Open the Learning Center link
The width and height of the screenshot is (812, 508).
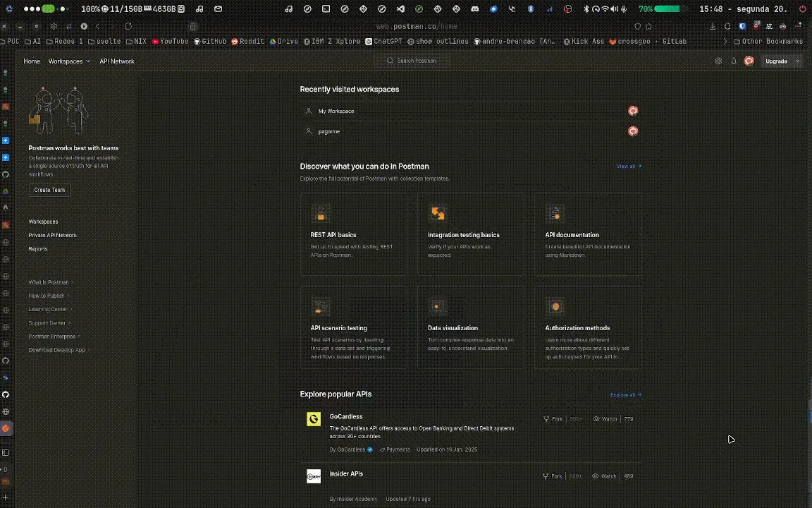tap(50, 309)
